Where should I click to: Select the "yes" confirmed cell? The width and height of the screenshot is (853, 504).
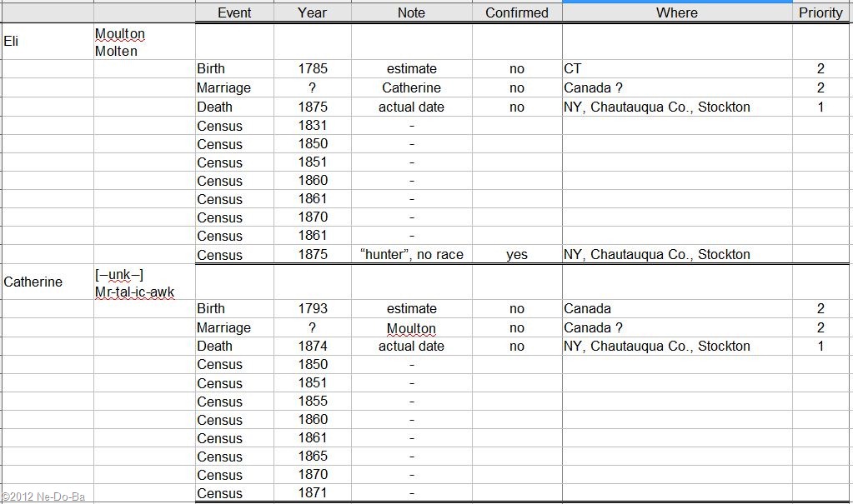(517, 255)
